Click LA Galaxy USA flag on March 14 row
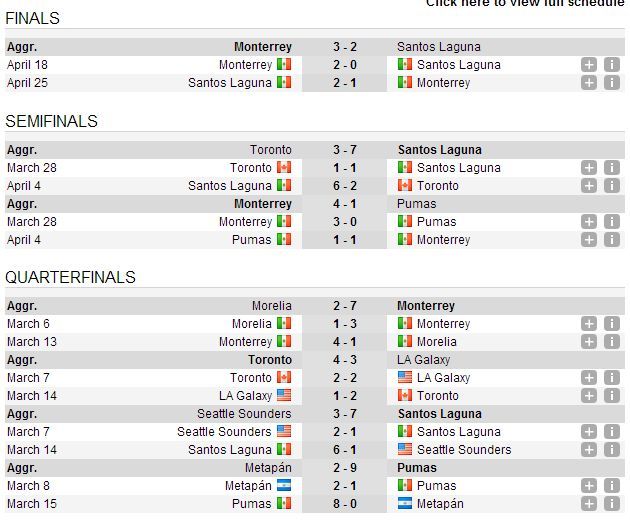This screenshot has height=521, width=630. [x=284, y=395]
